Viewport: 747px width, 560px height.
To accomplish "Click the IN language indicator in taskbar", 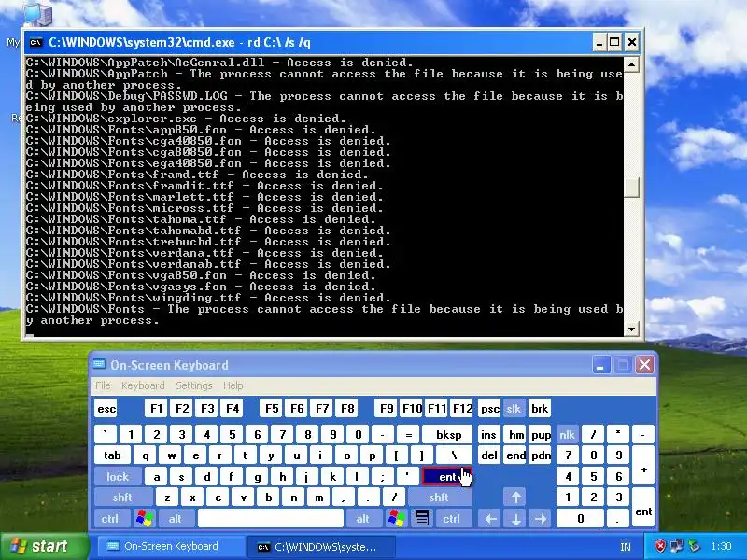I will click(x=625, y=547).
